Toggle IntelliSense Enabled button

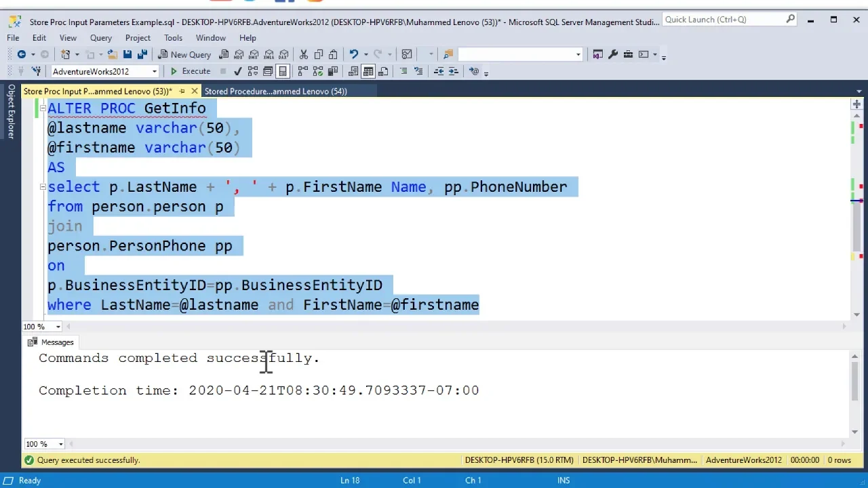coord(283,71)
